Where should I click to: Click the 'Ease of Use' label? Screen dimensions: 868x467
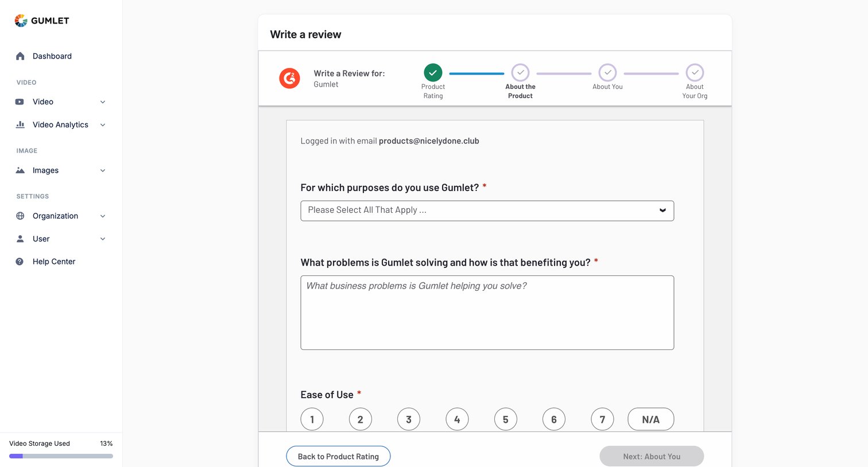(327, 395)
